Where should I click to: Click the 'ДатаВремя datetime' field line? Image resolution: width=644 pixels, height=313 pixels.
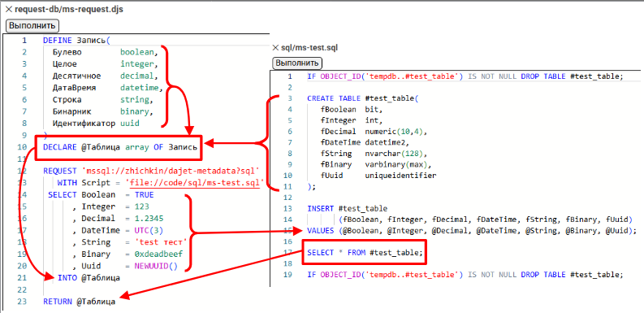tap(108, 88)
